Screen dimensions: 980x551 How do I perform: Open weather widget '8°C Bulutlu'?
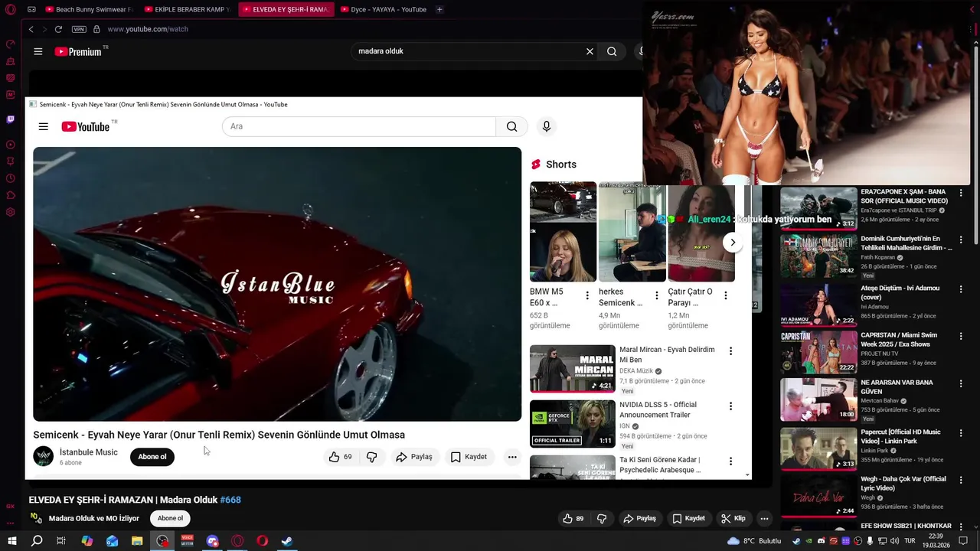(754, 541)
